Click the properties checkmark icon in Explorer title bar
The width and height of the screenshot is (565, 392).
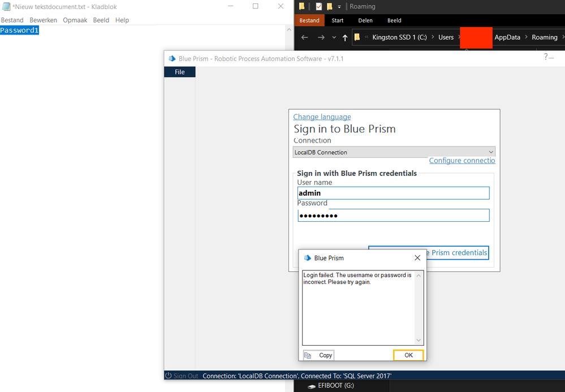click(318, 6)
